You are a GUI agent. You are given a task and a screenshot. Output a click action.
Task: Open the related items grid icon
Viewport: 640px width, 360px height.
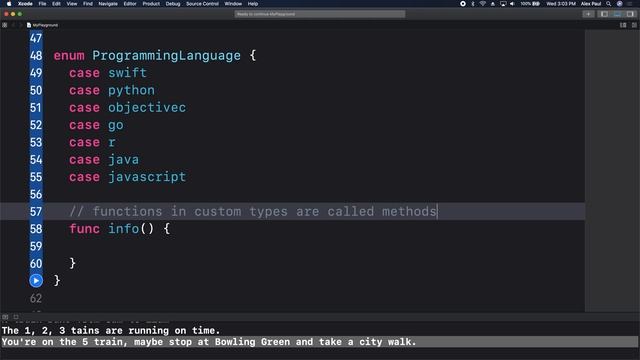(x=5, y=25)
